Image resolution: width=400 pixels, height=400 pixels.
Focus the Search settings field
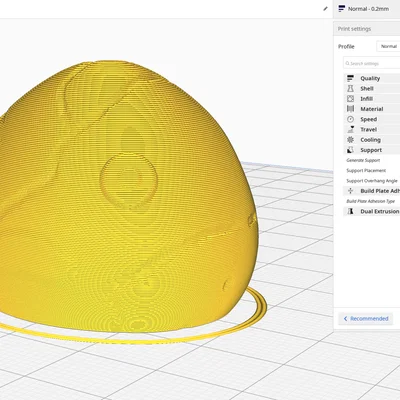pyautogui.click(x=372, y=63)
